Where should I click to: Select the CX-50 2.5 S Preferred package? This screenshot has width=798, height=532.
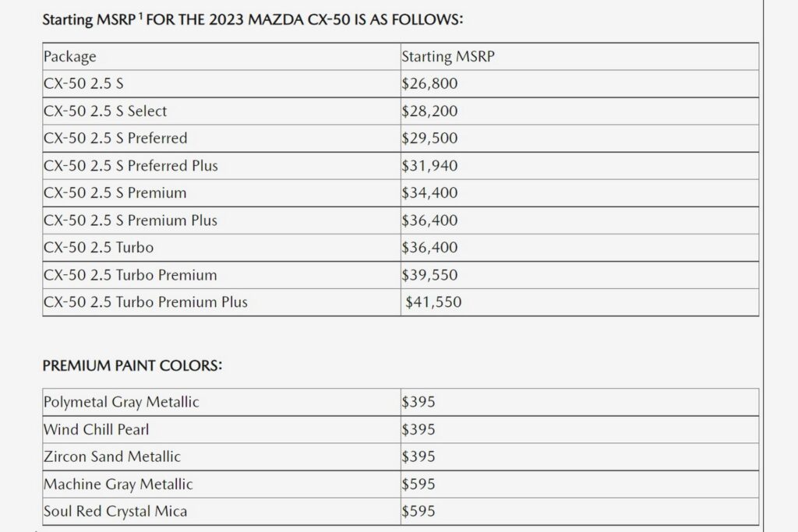click(115, 139)
